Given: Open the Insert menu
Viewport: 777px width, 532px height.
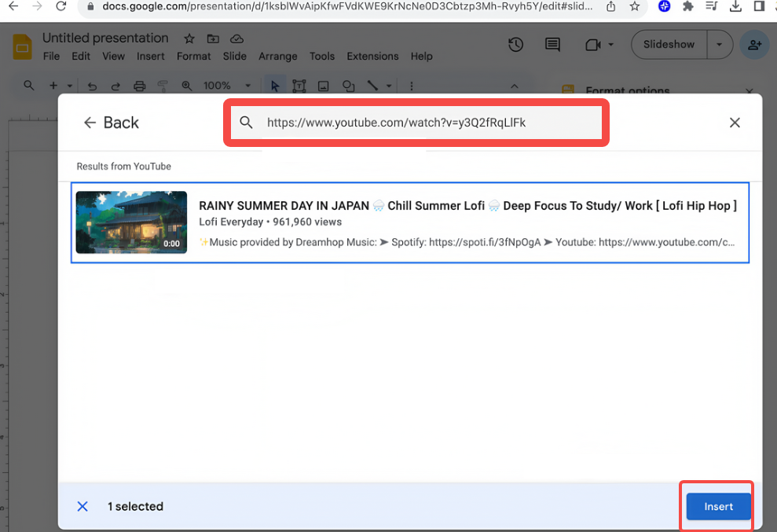Looking at the screenshot, I should point(151,56).
